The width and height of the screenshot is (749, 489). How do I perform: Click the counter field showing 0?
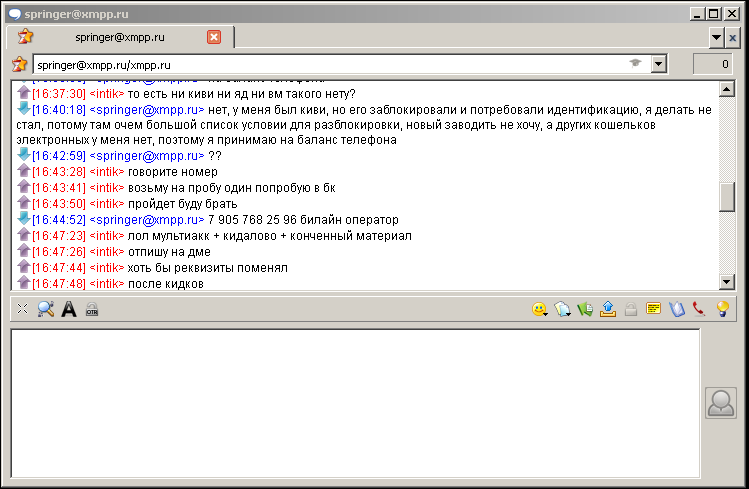click(713, 64)
